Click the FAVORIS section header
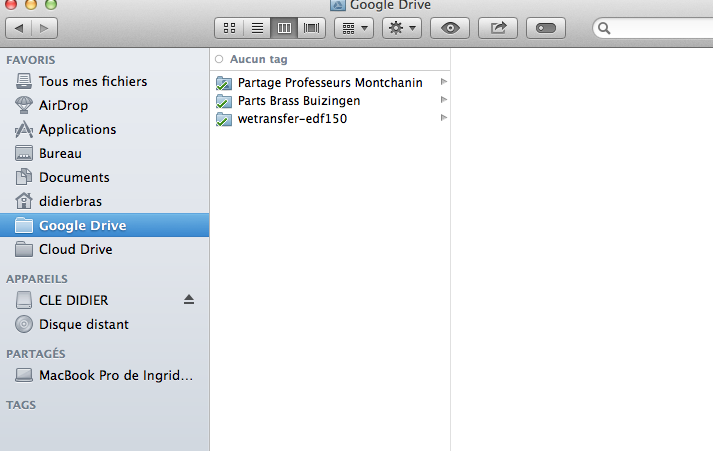 [30, 60]
